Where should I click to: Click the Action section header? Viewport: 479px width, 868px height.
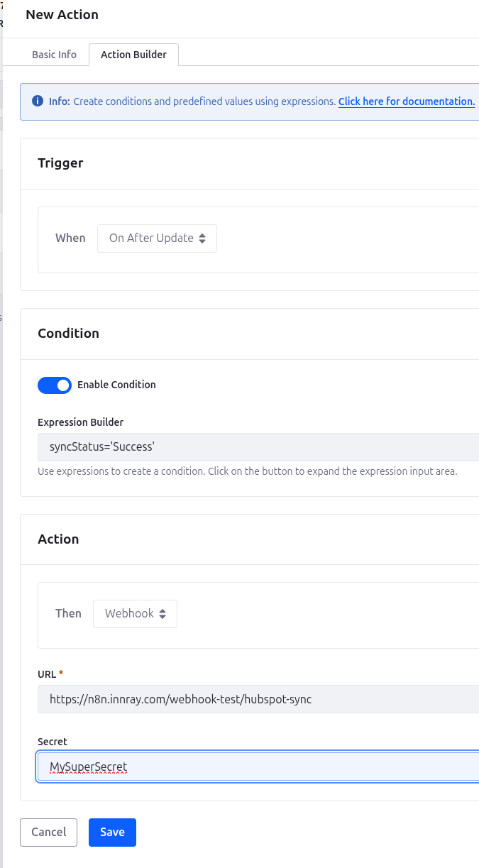click(x=58, y=539)
